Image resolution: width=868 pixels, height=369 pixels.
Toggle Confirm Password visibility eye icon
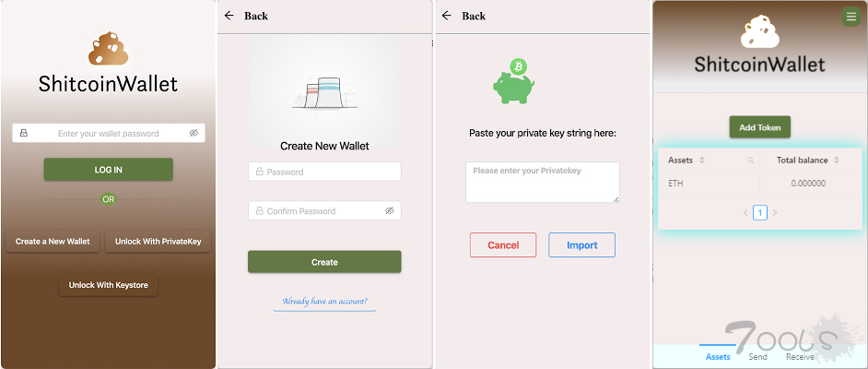pos(390,210)
